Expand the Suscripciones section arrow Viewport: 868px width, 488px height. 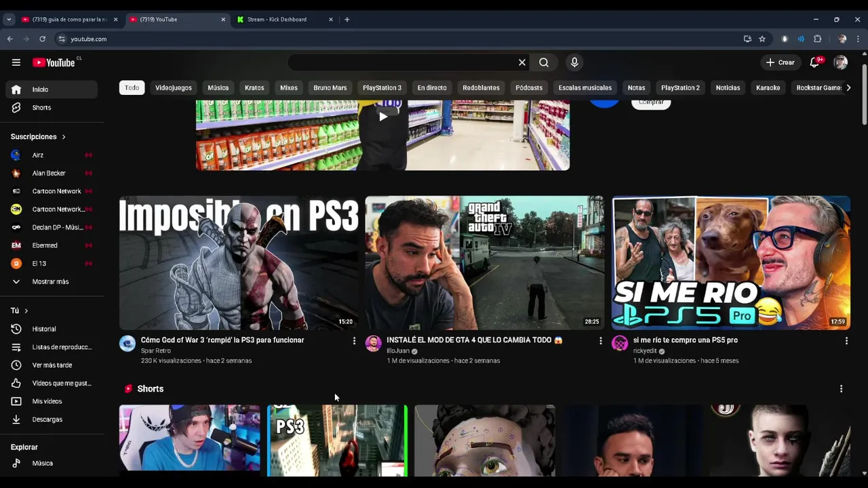pos(64,137)
